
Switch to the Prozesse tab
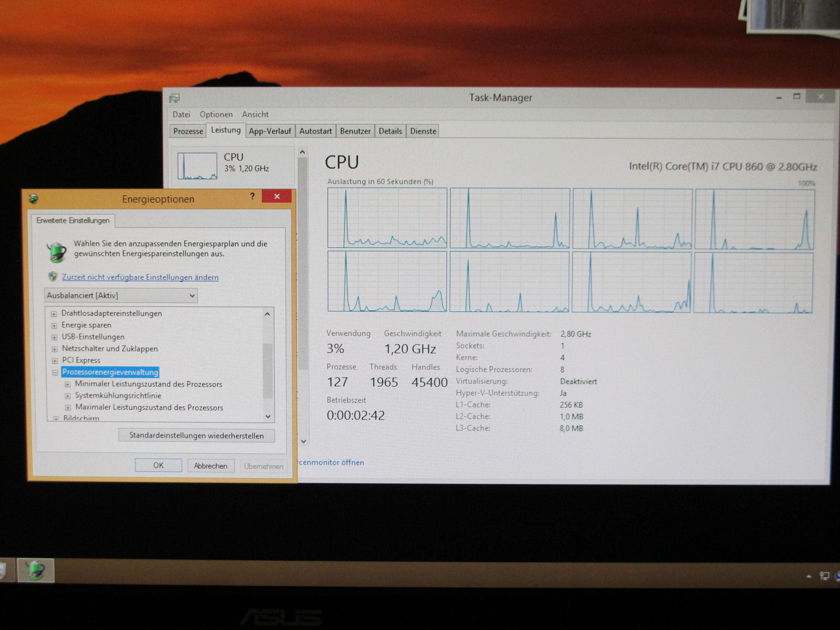(188, 131)
